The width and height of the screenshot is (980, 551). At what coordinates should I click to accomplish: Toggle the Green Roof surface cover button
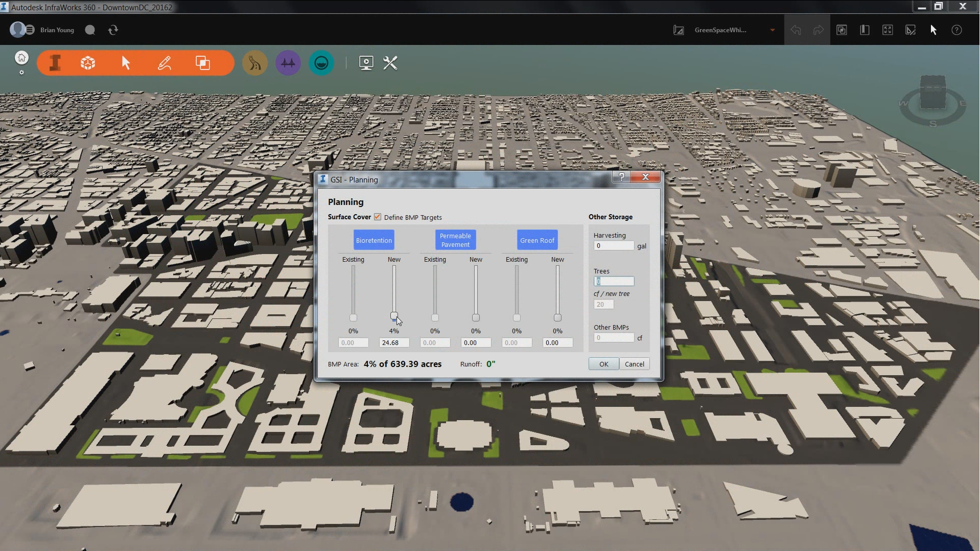coord(537,240)
